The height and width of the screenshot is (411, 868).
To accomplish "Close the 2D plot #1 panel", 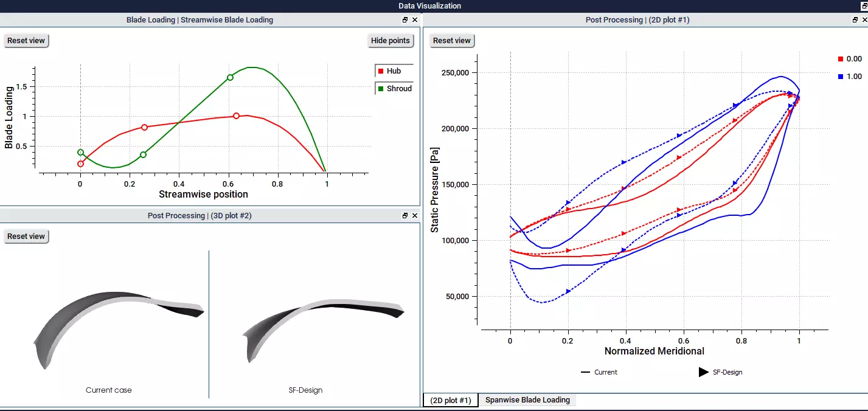I will pos(864,20).
